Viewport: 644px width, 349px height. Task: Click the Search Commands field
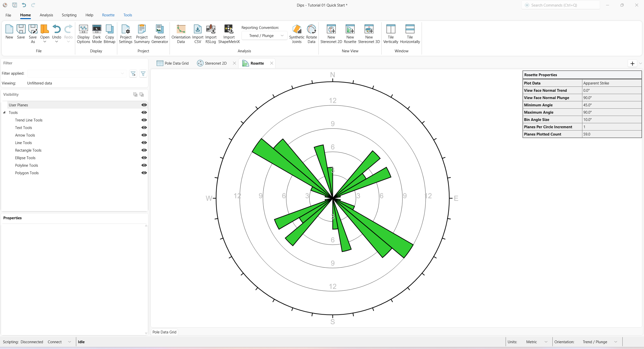click(x=561, y=5)
